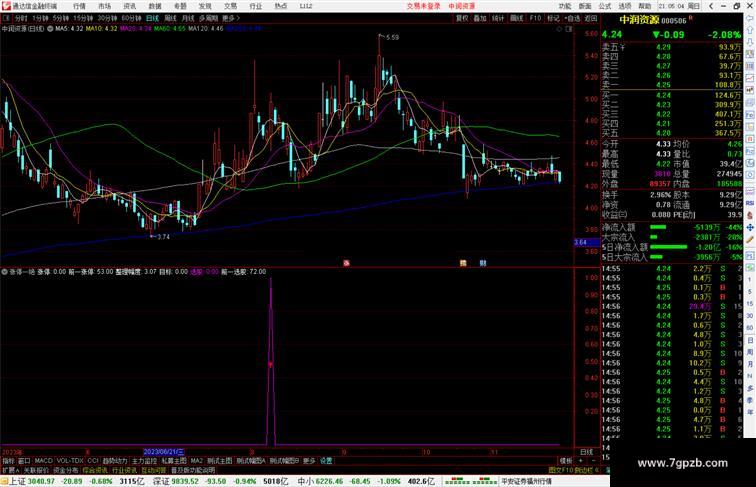756x487 pixels.
Task: Click the chart panel toggle icon at top-left
Action: click(x=7, y=18)
